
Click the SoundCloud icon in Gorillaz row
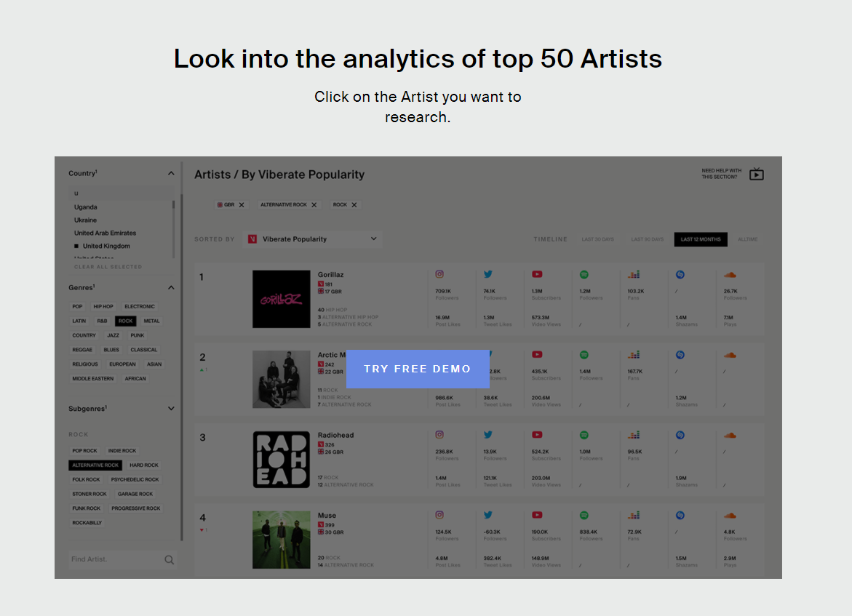[x=730, y=274]
